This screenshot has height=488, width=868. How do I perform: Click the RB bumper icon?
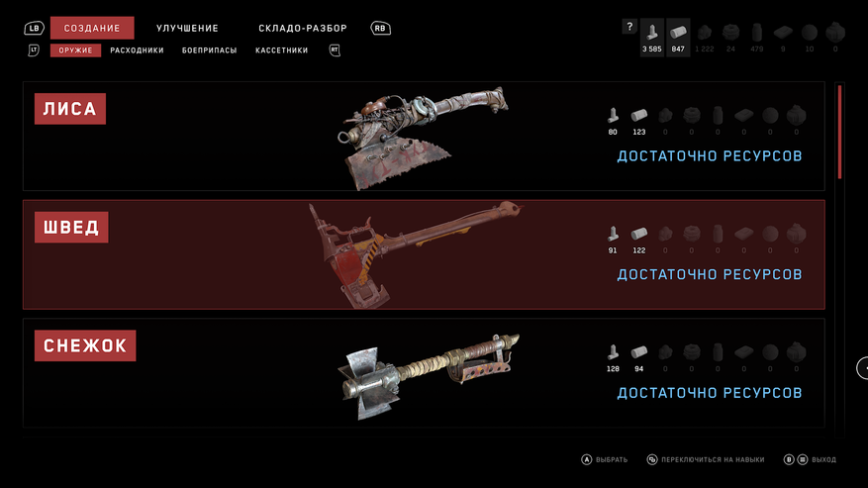(x=380, y=29)
